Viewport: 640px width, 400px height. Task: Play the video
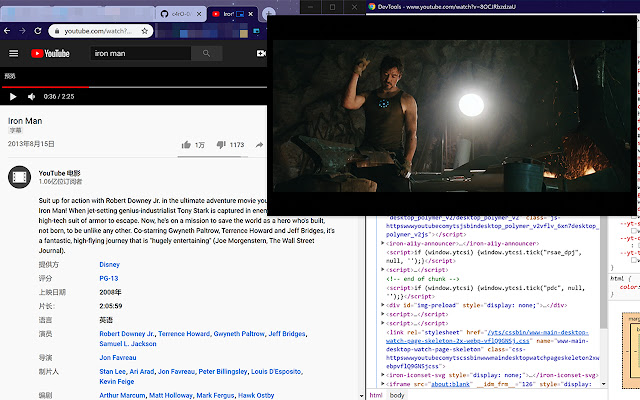(x=13, y=97)
